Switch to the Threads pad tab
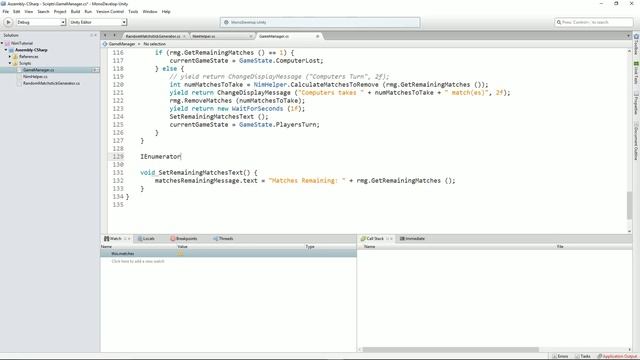 coord(223,238)
